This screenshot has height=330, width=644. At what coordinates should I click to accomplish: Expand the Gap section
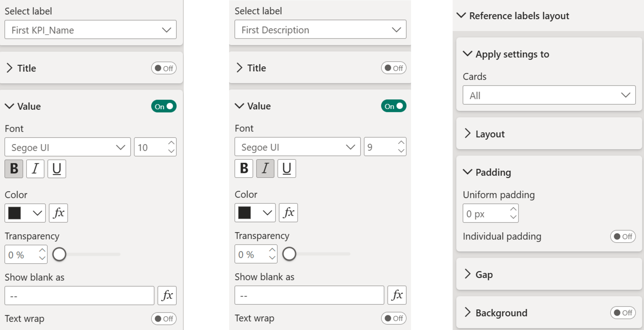[484, 274]
